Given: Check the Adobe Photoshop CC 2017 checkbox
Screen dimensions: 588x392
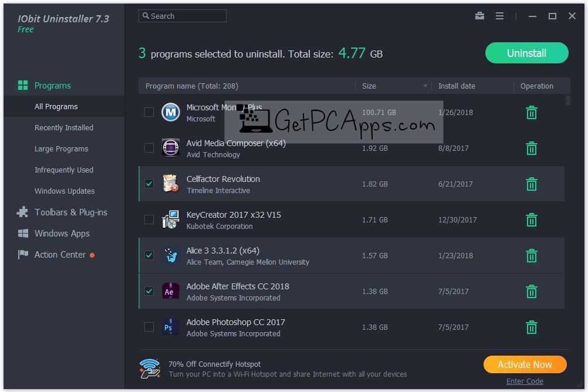Looking at the screenshot, I should [149, 327].
